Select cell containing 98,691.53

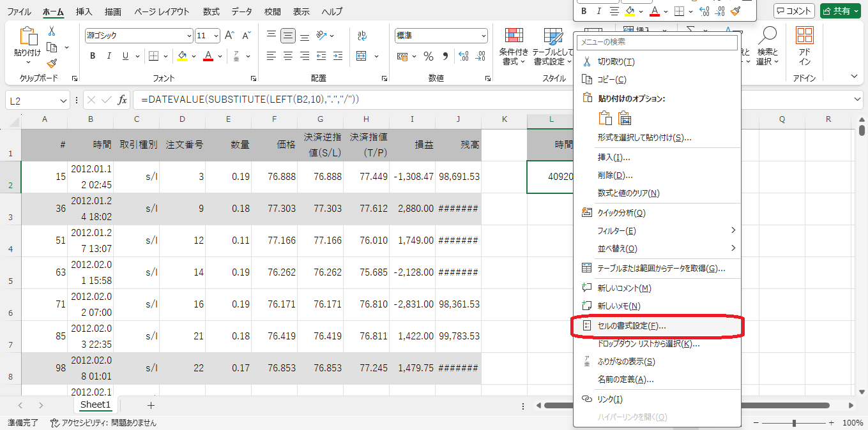459,177
